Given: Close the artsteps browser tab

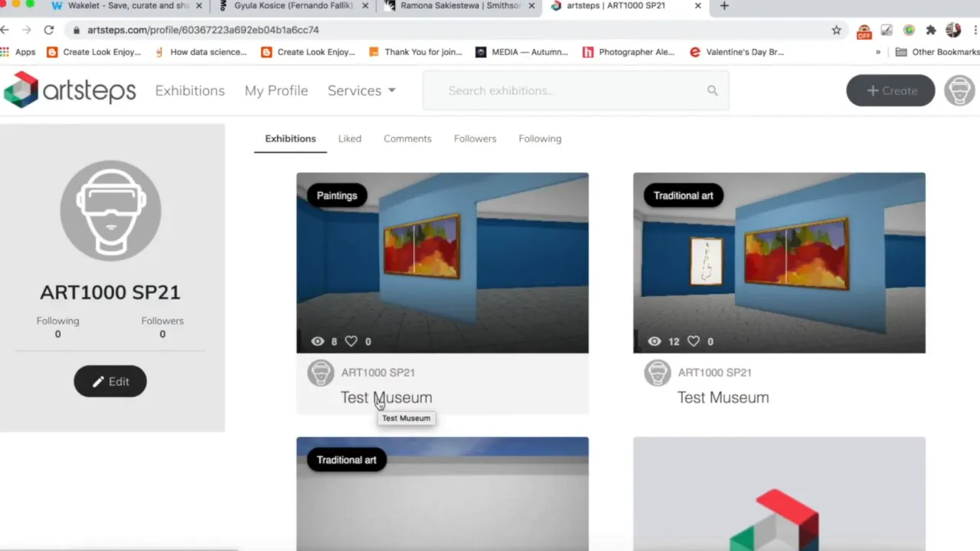Looking at the screenshot, I should (697, 5).
